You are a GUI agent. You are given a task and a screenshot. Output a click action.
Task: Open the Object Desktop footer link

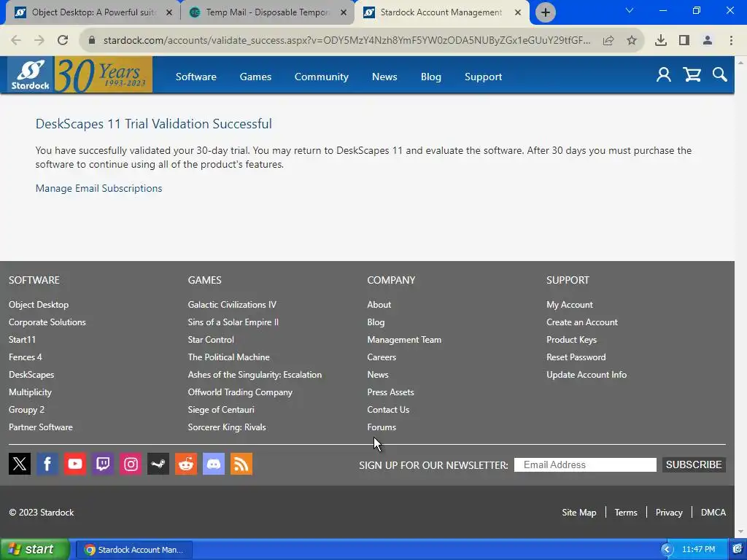(x=39, y=305)
